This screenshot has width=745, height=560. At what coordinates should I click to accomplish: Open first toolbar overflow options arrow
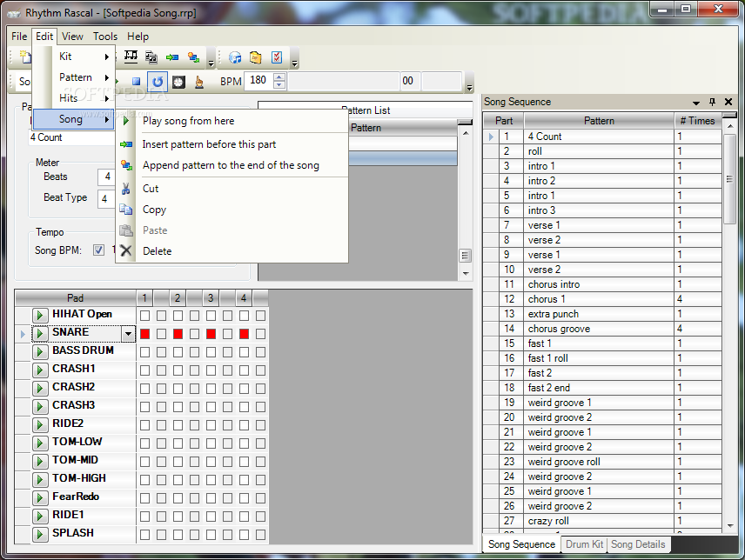click(x=211, y=62)
